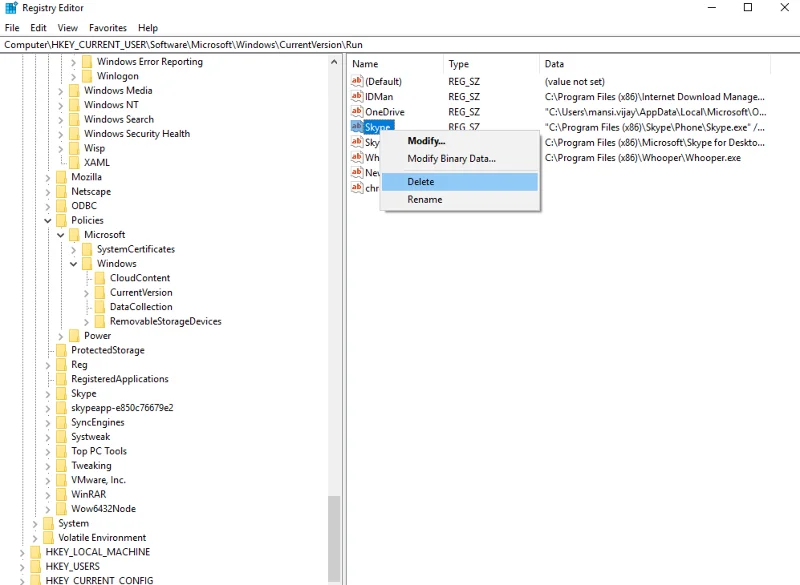
Task: Open the View menu
Action: [x=67, y=27]
